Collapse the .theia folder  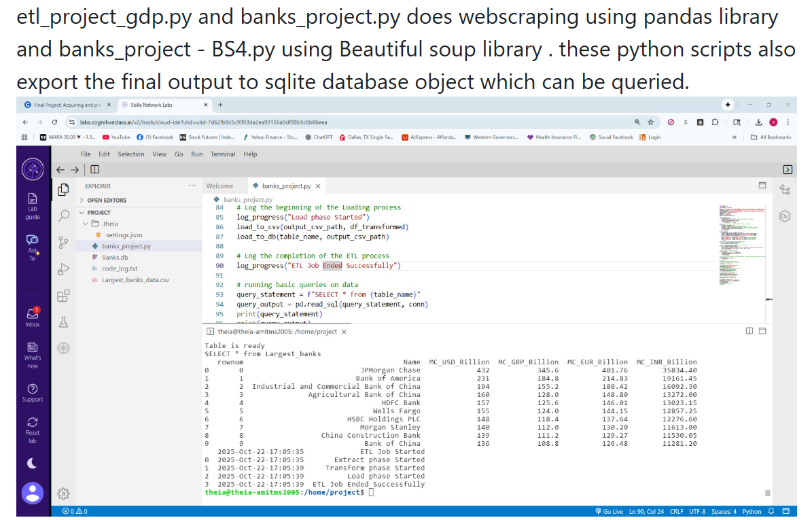[109, 224]
